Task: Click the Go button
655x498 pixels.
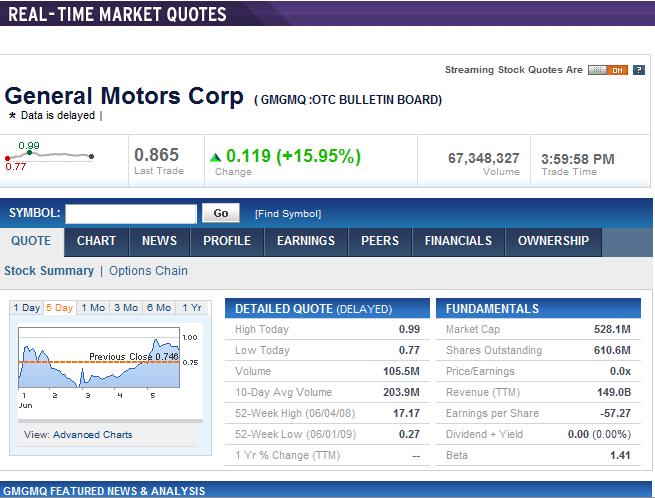Action: 221,213
